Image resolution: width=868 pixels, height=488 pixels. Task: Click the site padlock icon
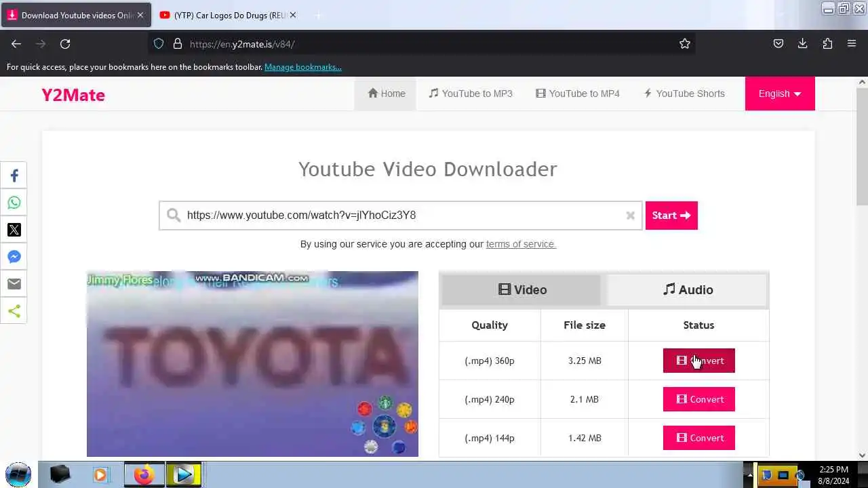click(178, 43)
